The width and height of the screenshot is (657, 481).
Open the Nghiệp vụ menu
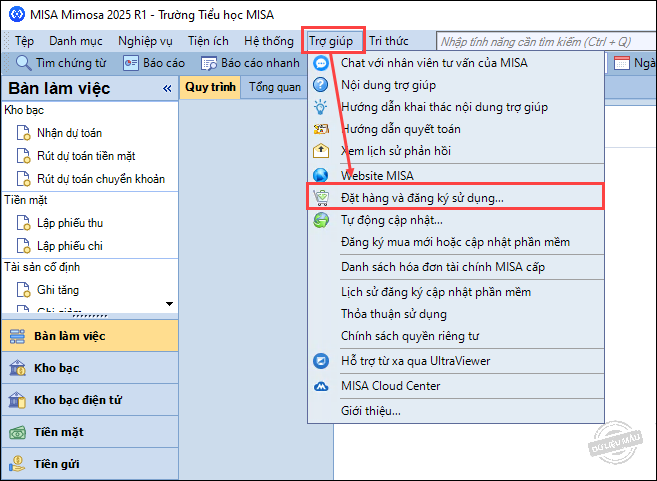145,41
